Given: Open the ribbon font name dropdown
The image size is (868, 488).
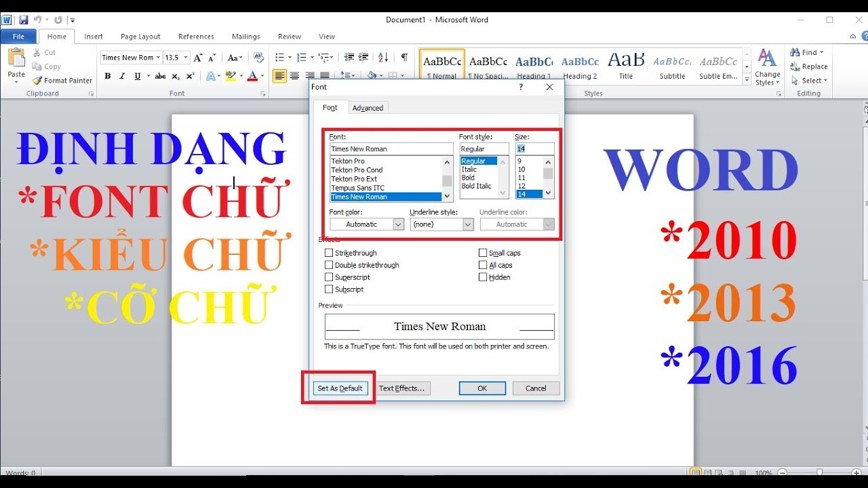Looking at the screenshot, I should click(158, 58).
